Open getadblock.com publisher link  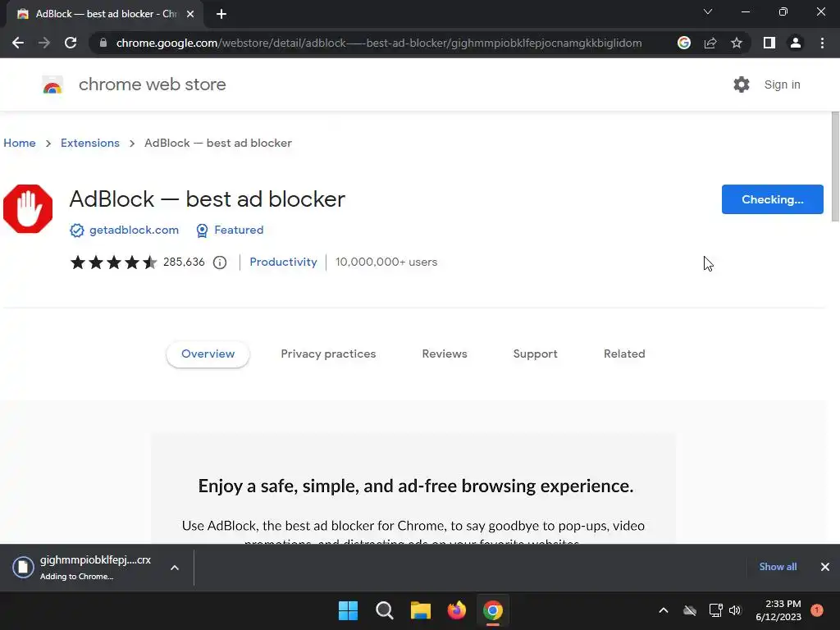click(x=134, y=230)
